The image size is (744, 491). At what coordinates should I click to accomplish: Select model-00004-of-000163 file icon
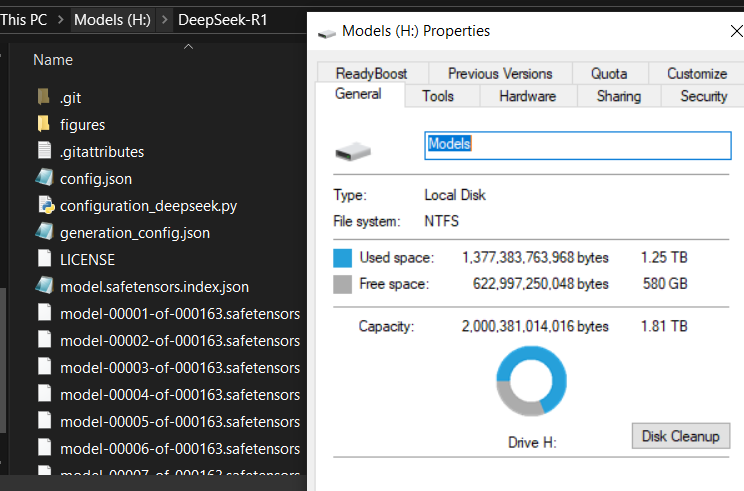45,394
